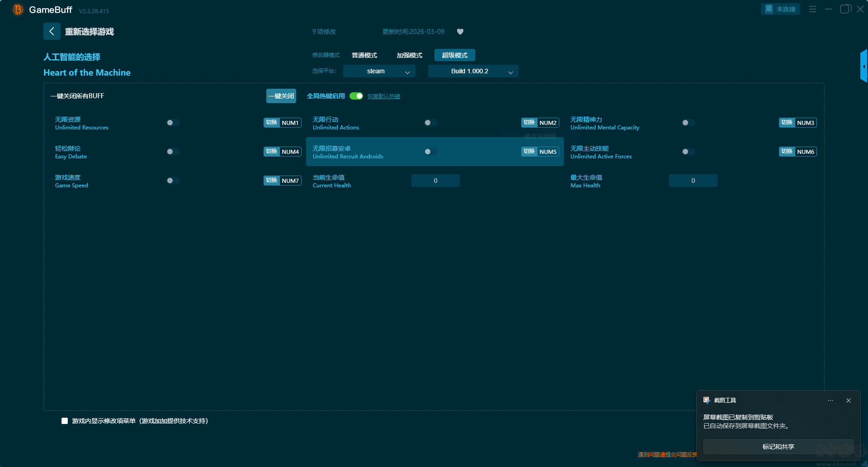Toggle Unlimited Active Forces switch
Screen dimensions: 868x467
688,152
